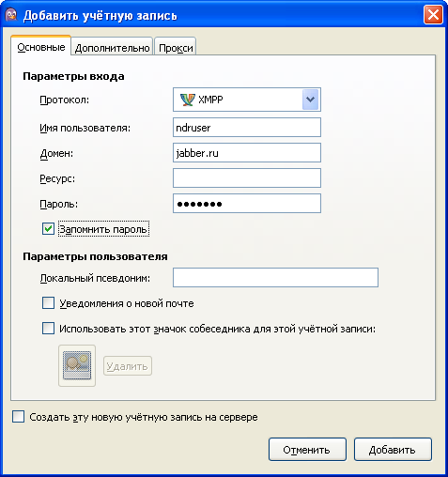Enable Использовать этот значок собеседника checkbox
Viewport: 448px width, 477px height.
[48, 329]
